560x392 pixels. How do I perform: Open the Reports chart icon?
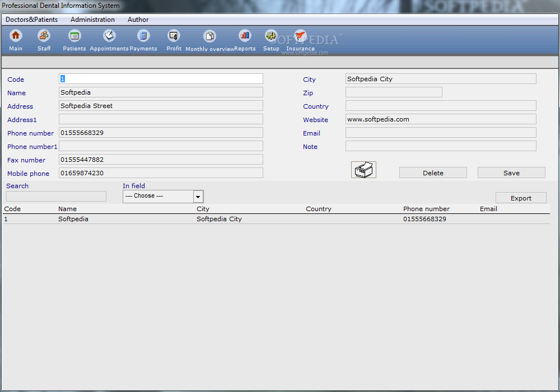coord(245,36)
